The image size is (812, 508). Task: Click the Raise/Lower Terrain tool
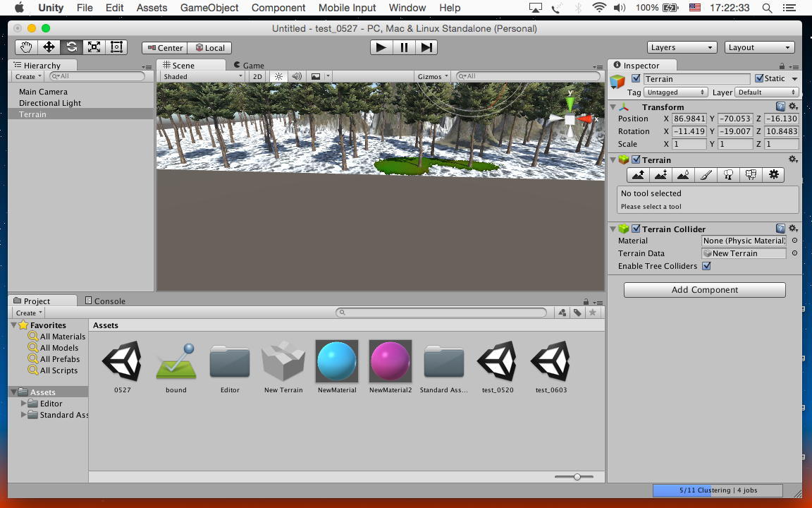638,175
